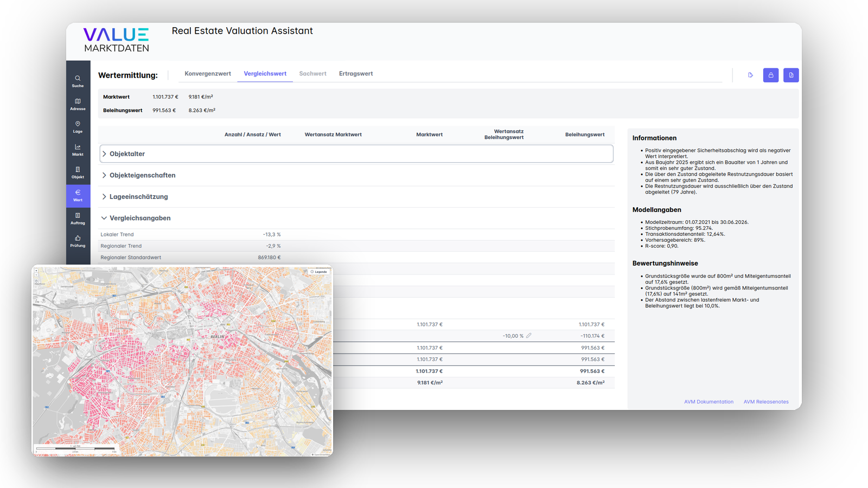Click the Beleihungswert 991.563 € summary value
The width and height of the screenshot is (868, 488).
164,111
